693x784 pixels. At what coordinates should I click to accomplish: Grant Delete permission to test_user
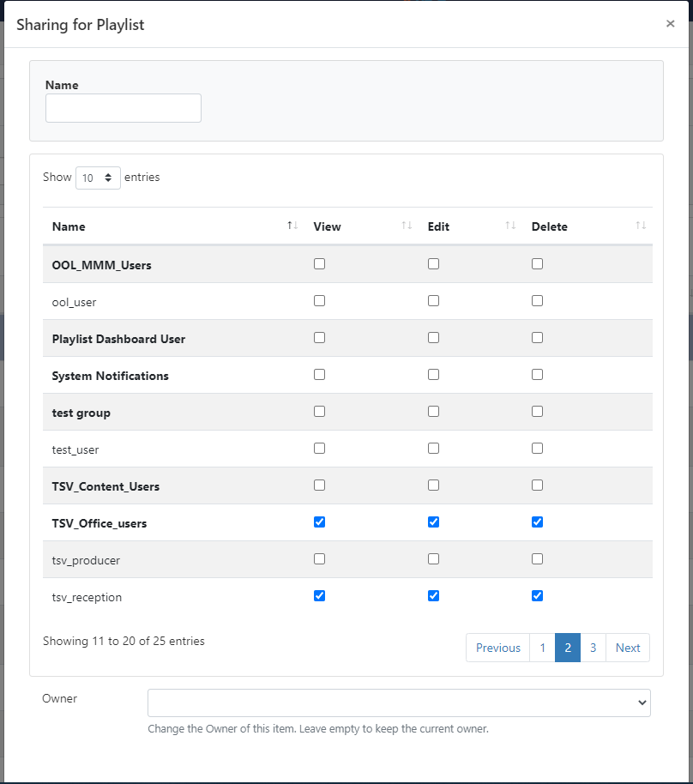point(538,449)
